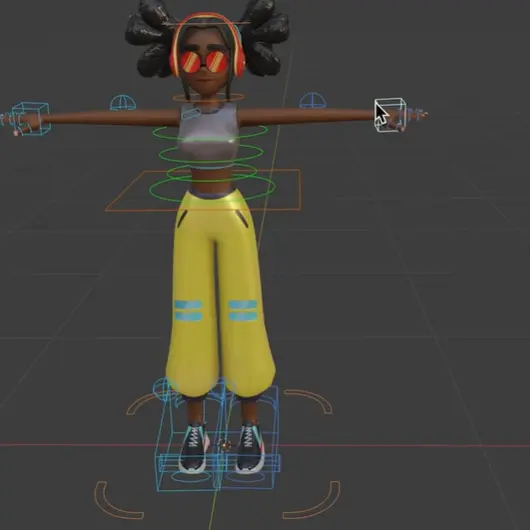The image size is (530, 530).
Task: Select the small blue rectangle control on the shirt strap
Action: pos(191,113)
